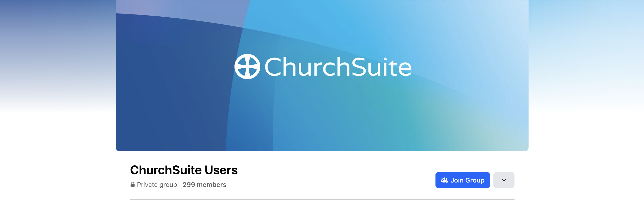Image resolution: width=644 pixels, height=202 pixels.
Task: Click the word Users in group heading
Action: pos(221,170)
